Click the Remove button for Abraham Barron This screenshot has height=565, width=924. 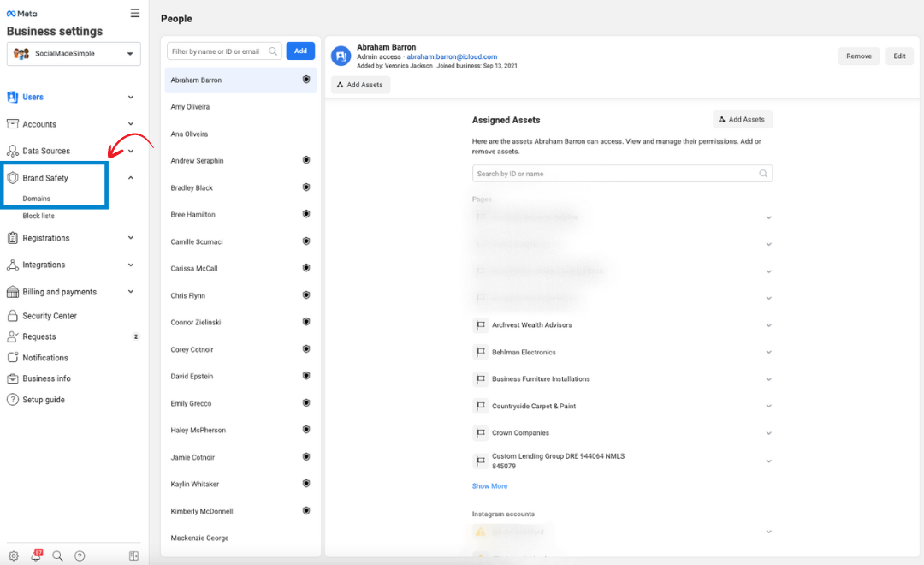coord(859,56)
